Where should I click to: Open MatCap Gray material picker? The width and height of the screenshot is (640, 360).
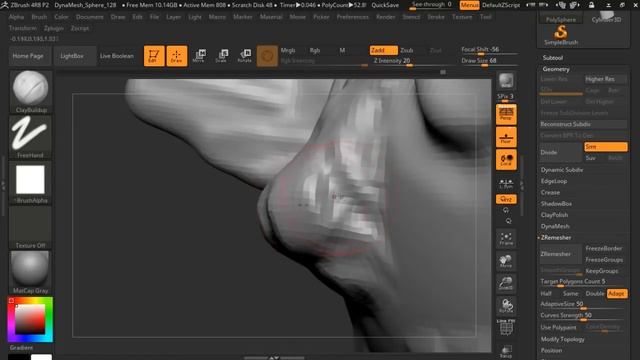pyautogui.click(x=31, y=273)
